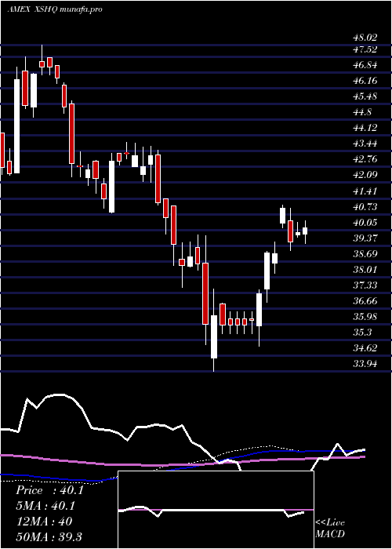Click the 43.44 price axis label
The height and width of the screenshot is (549, 392).
click(x=365, y=144)
